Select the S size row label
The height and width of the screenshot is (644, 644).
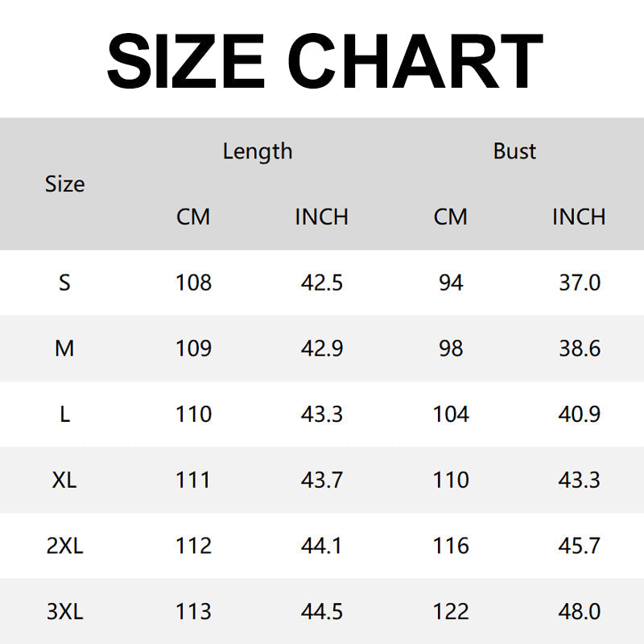click(x=64, y=283)
